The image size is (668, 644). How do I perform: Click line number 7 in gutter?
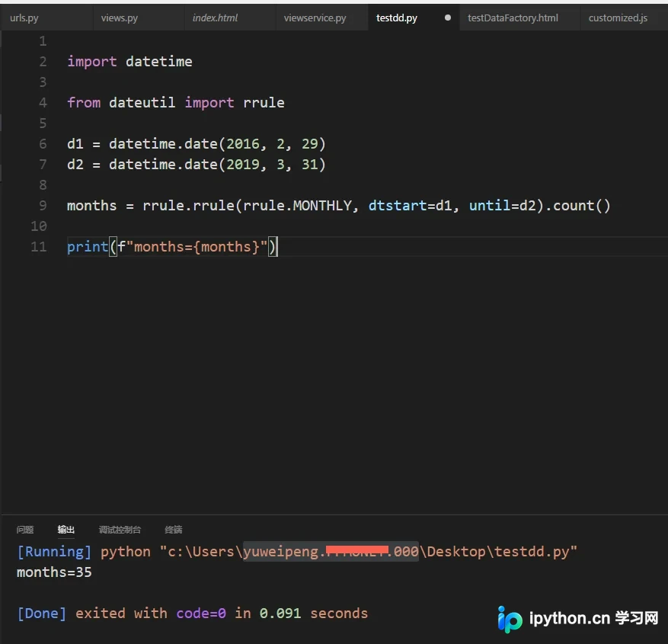43,165
